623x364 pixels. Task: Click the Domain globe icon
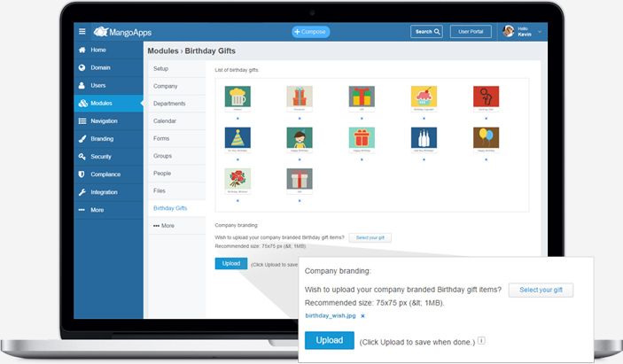(x=82, y=67)
